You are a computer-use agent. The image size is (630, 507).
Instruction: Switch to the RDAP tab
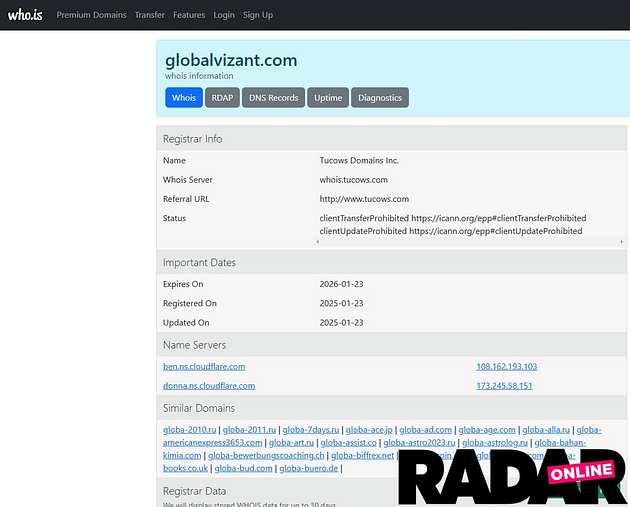(222, 98)
